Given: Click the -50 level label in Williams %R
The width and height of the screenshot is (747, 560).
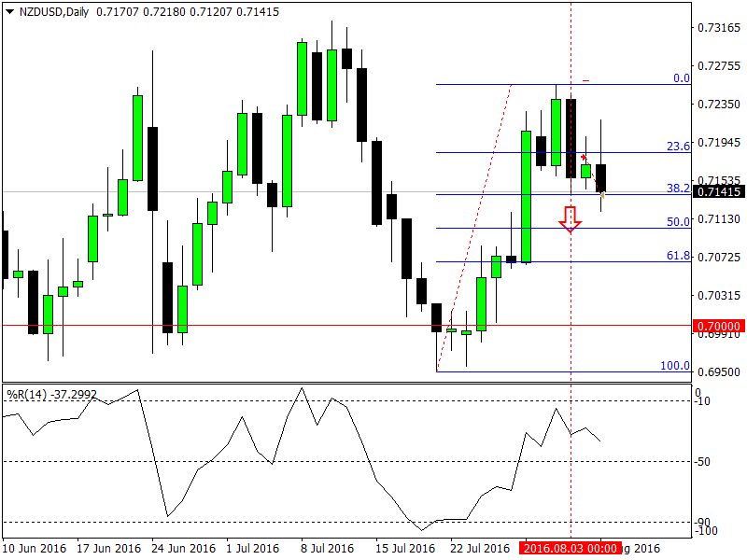Looking at the screenshot, I should (x=702, y=462).
